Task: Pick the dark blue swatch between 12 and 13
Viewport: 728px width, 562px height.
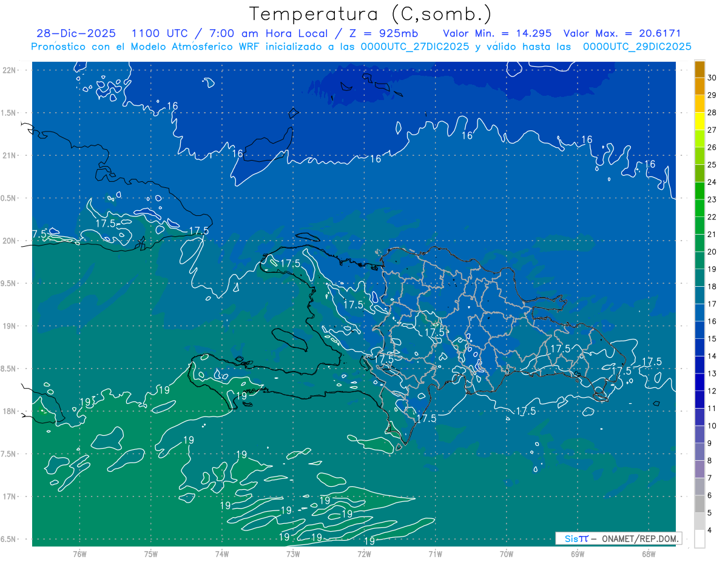Action: point(699,383)
